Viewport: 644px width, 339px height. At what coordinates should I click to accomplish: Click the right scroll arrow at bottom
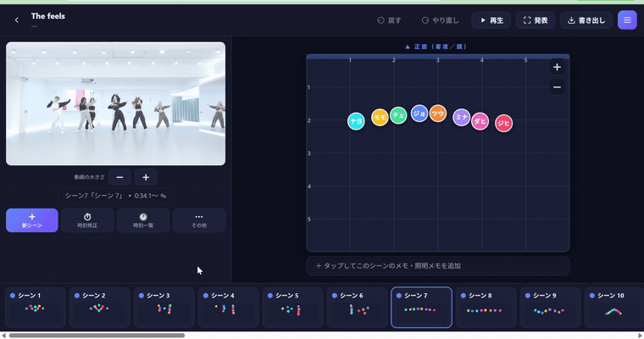click(x=640, y=336)
